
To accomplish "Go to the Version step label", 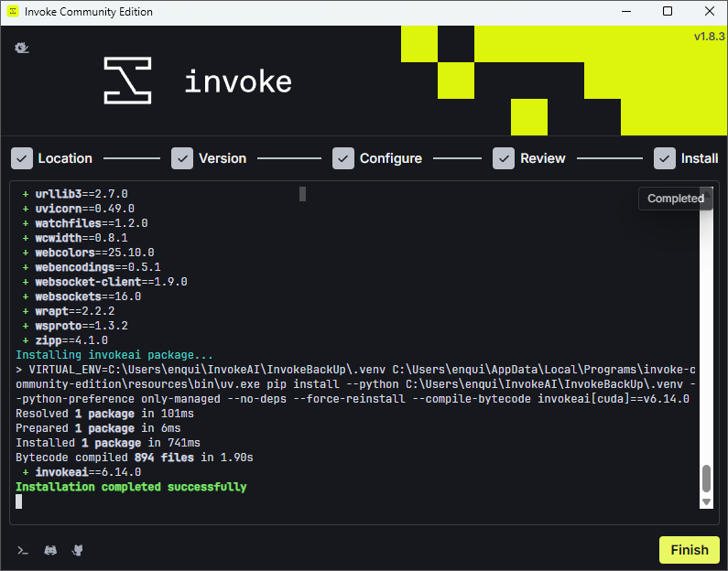I will (223, 158).
